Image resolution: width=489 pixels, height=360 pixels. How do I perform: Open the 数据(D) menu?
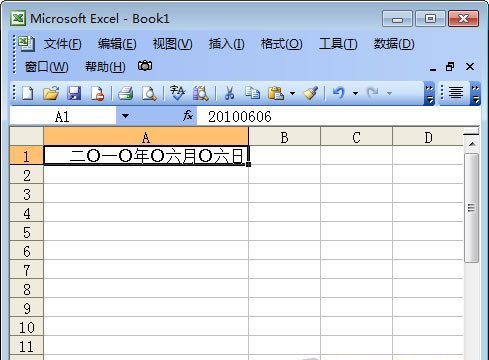click(394, 44)
